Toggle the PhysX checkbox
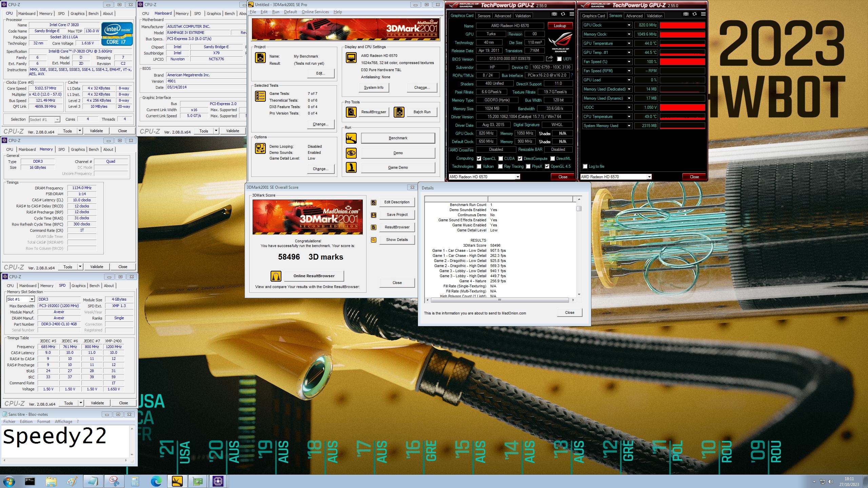The height and width of the screenshot is (488, 868). click(x=528, y=166)
